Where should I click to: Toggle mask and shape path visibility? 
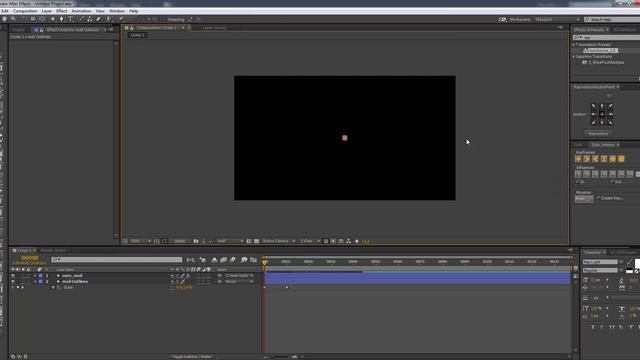[164, 241]
